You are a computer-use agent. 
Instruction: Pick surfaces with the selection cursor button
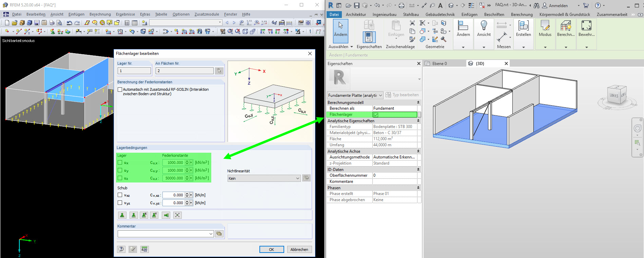[219, 71]
